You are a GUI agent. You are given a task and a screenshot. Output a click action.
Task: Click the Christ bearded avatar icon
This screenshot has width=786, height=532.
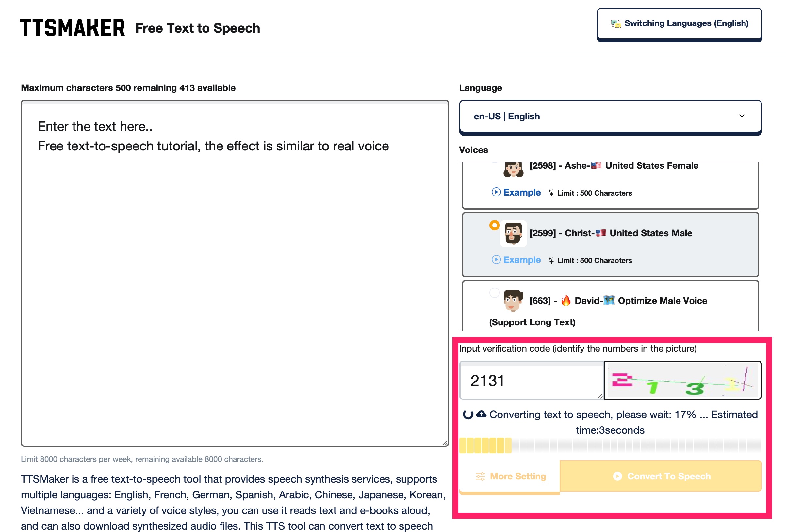pos(513,233)
